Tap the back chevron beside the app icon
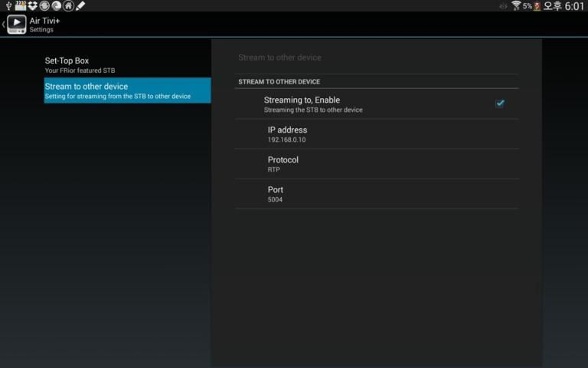This screenshot has width=588, height=368. click(x=4, y=25)
